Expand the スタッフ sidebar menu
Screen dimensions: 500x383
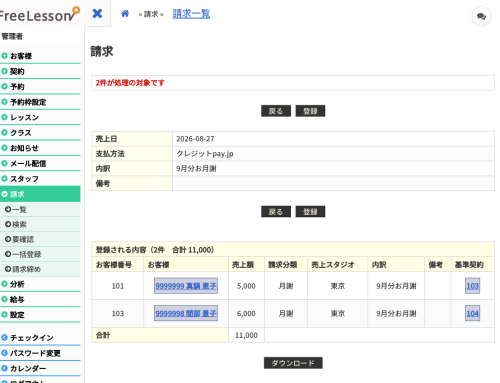(x=40, y=179)
